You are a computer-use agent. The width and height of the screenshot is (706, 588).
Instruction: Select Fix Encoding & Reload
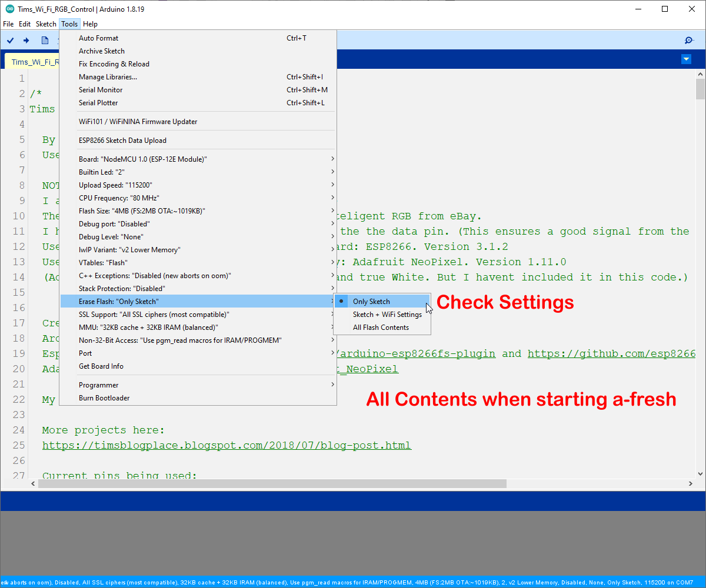click(198, 64)
